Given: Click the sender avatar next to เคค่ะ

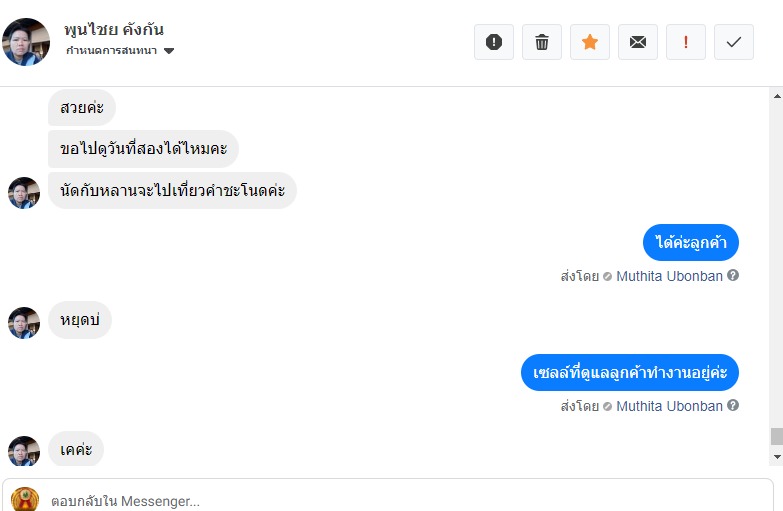Looking at the screenshot, I should coord(24,451).
